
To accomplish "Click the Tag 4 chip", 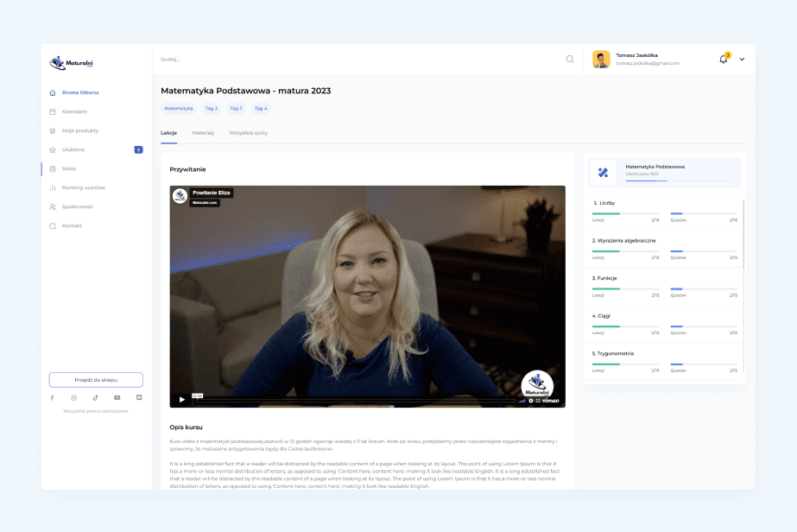I will point(261,108).
